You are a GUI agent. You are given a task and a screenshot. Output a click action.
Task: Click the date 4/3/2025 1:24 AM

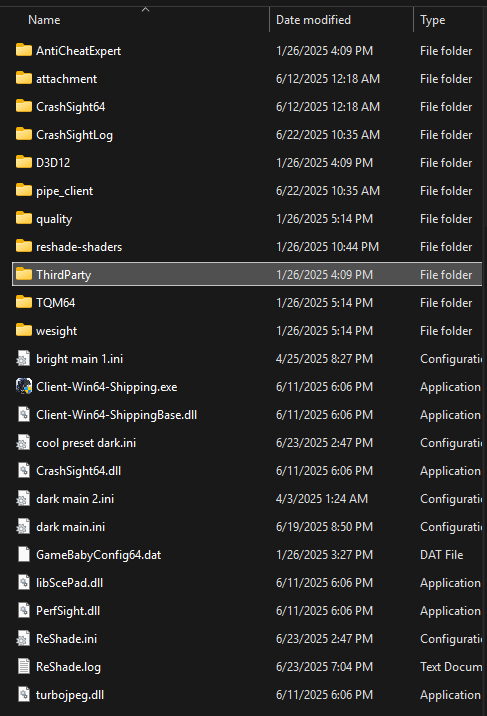pos(321,499)
